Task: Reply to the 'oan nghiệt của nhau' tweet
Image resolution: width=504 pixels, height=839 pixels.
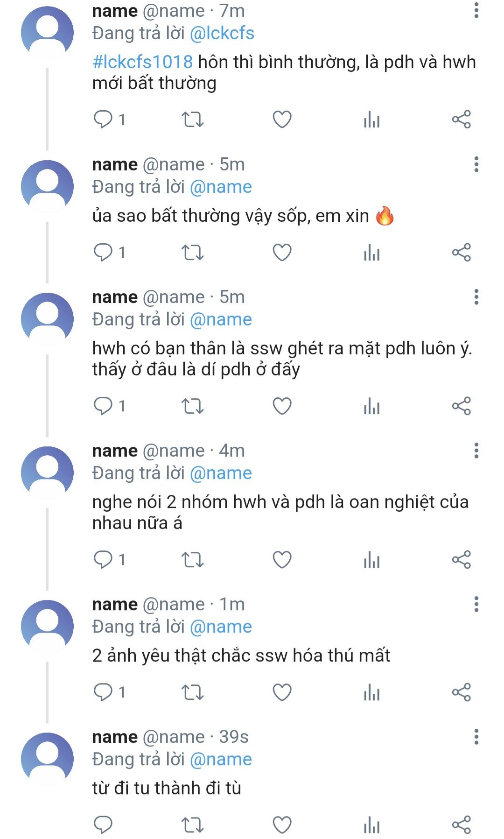Action: click(x=103, y=559)
